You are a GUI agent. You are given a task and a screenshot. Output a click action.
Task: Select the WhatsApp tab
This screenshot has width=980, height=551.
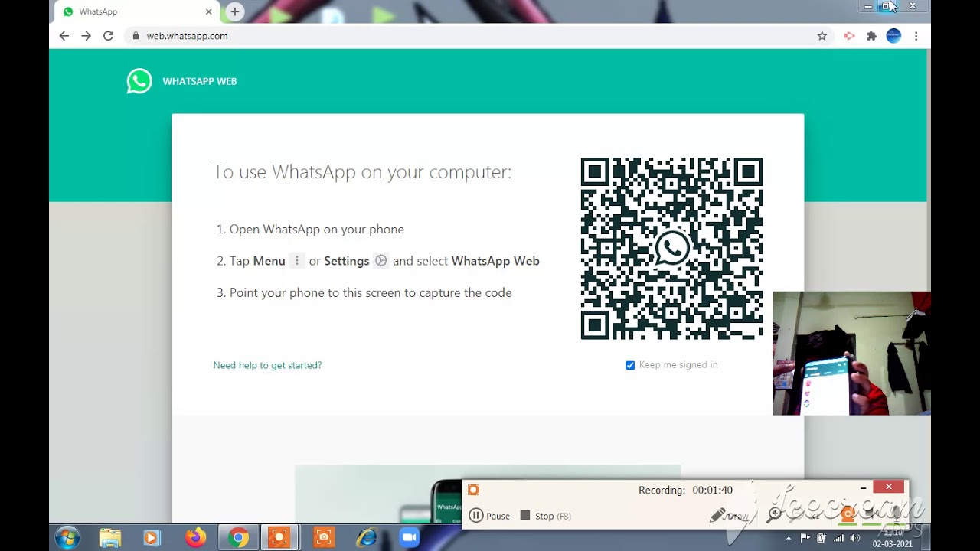[138, 11]
